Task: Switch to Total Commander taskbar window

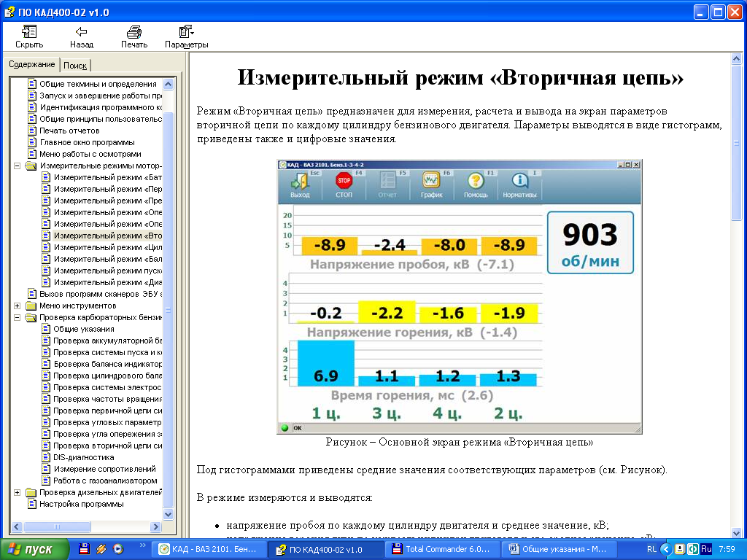Action: 442,549
